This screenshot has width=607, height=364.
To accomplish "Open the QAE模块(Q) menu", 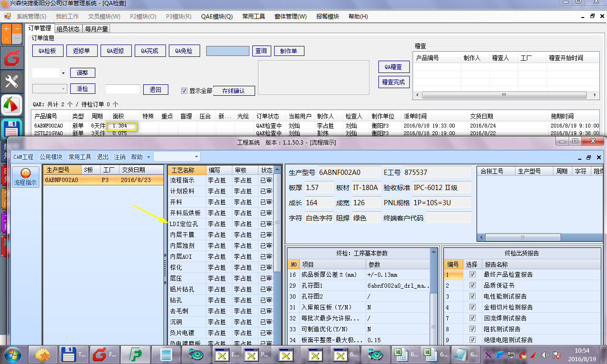I will tap(217, 17).
